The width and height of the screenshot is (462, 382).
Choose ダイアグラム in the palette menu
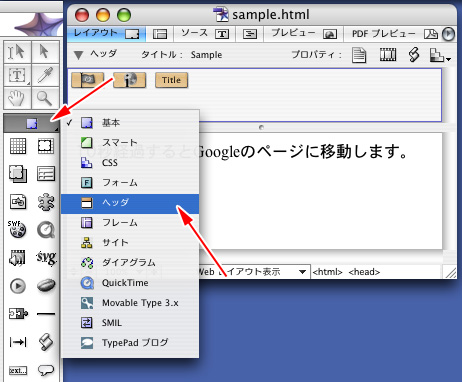click(x=130, y=263)
